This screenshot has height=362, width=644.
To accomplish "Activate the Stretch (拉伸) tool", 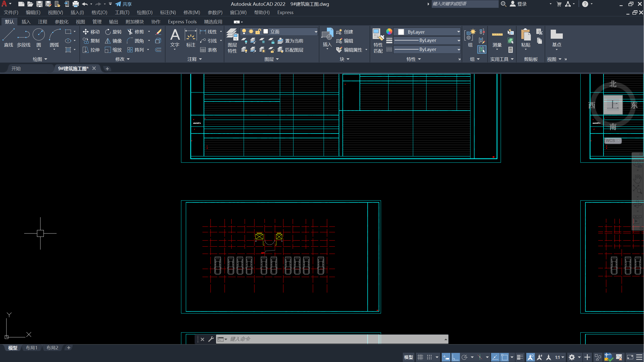I will (91, 50).
